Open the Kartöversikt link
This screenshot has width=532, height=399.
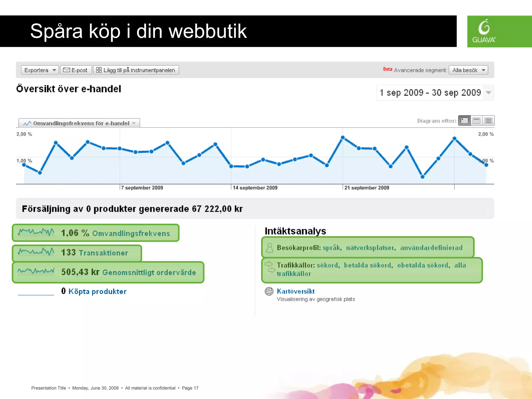point(296,291)
